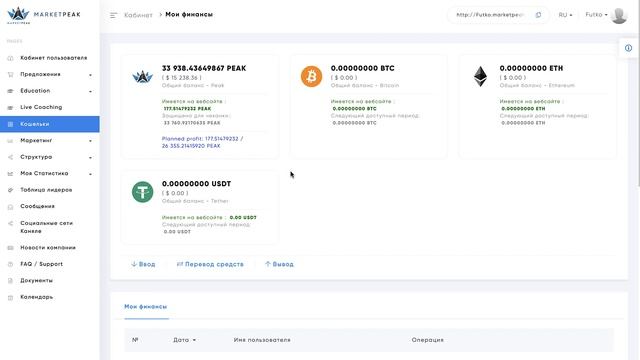Screen dimensions: 640x360
Task: Expand the Моя Статистика submenu arrow
Action: click(91, 174)
